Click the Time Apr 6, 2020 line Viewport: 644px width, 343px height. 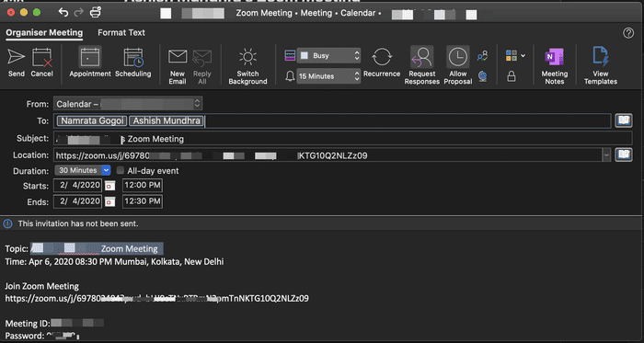click(x=114, y=262)
